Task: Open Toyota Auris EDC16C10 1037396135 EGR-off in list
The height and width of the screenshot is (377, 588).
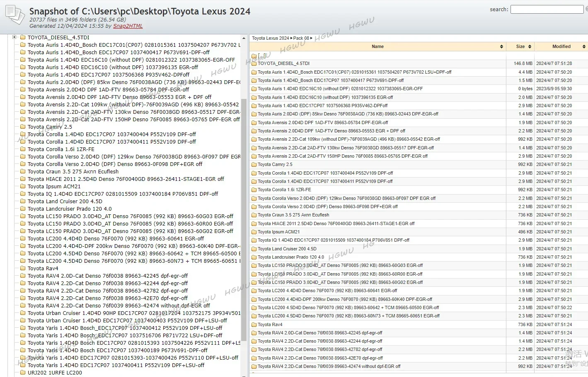Action: (325, 97)
